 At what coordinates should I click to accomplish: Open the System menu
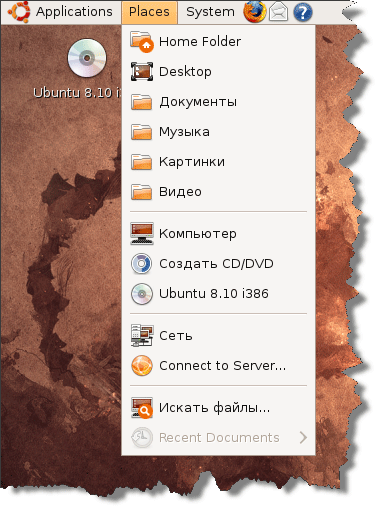coord(210,12)
